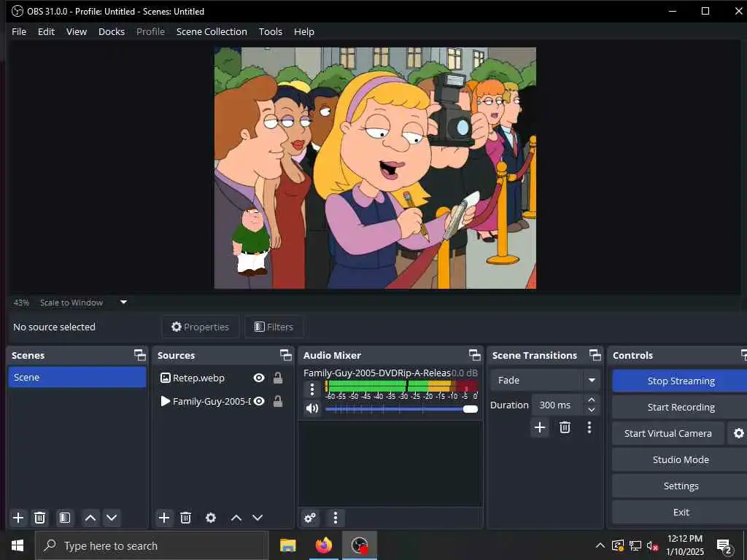Image resolution: width=747 pixels, height=560 pixels.
Task: Add a new source with plus icon
Action: click(164, 518)
